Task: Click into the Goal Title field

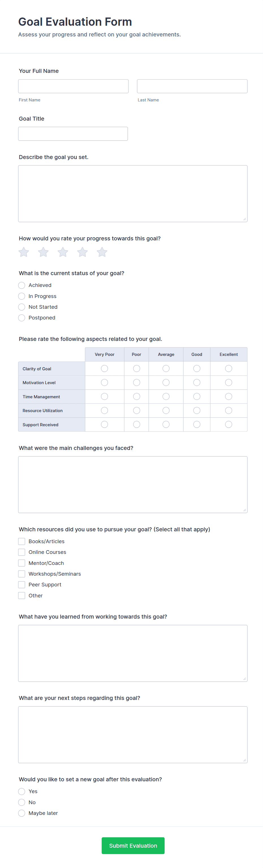Action: click(73, 134)
